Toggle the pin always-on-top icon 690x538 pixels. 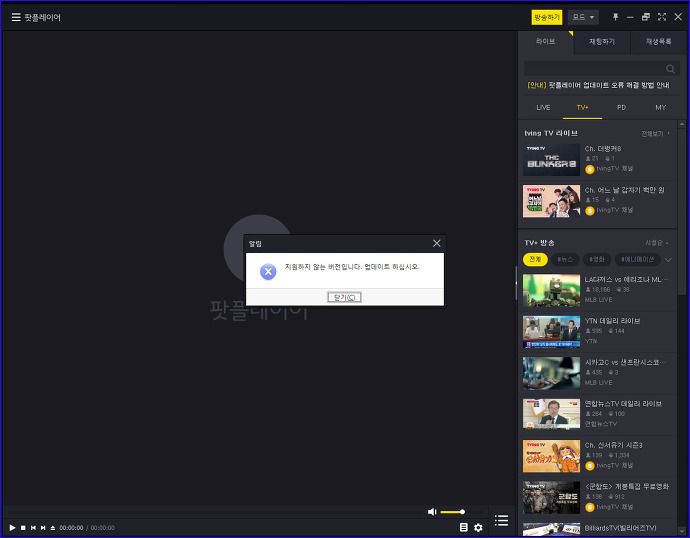(x=615, y=17)
